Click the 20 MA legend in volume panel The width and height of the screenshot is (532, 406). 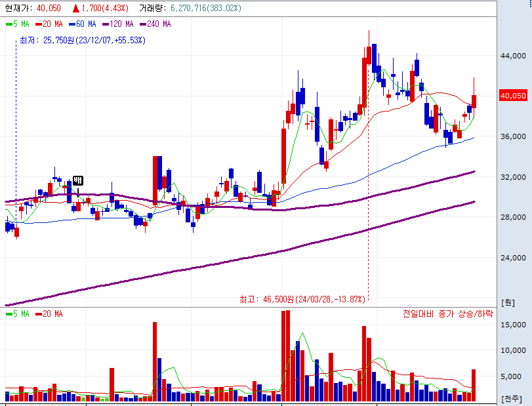tap(49, 314)
